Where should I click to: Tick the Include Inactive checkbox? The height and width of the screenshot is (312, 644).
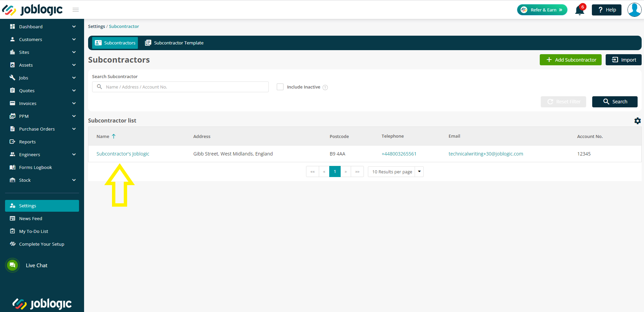click(280, 87)
